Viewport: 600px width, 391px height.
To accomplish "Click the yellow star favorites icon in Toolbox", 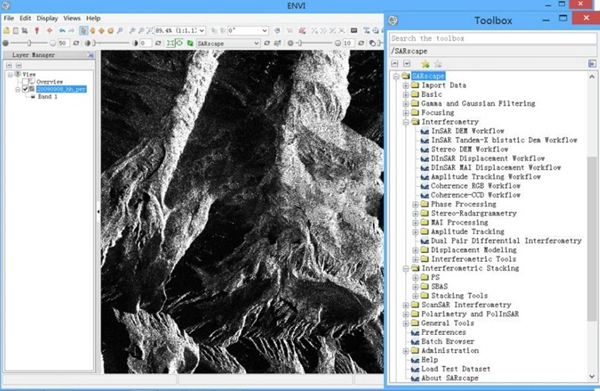I will [x=425, y=64].
